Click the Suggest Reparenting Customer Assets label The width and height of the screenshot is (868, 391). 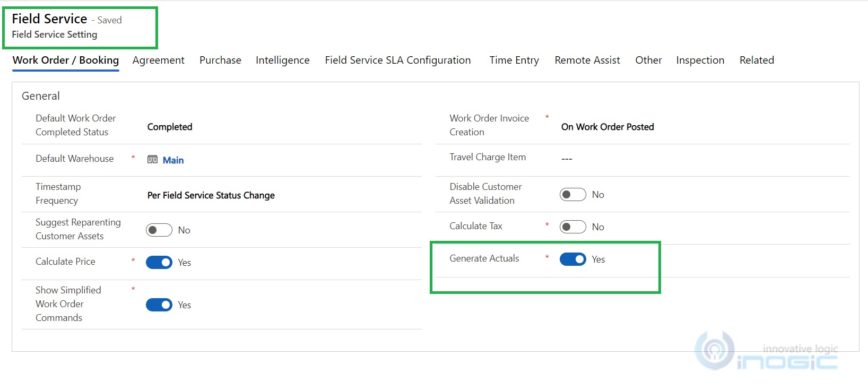click(x=78, y=229)
